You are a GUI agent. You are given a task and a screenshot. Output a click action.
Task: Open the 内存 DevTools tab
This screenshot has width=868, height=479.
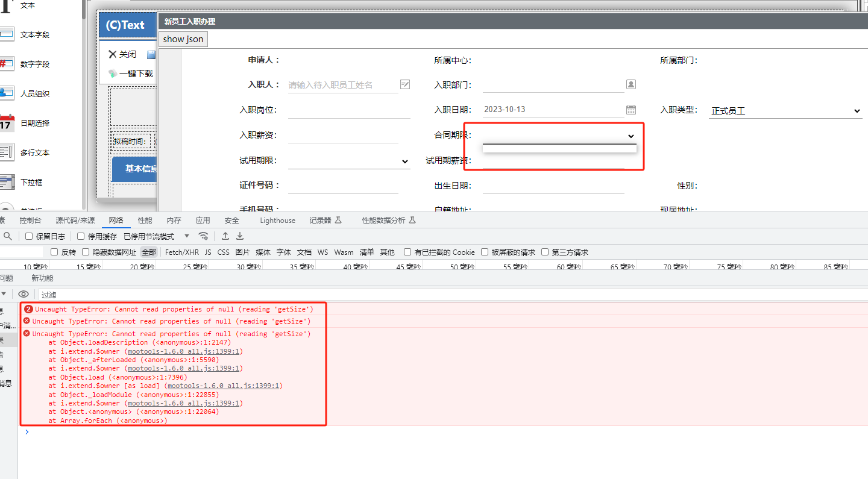[x=174, y=221]
